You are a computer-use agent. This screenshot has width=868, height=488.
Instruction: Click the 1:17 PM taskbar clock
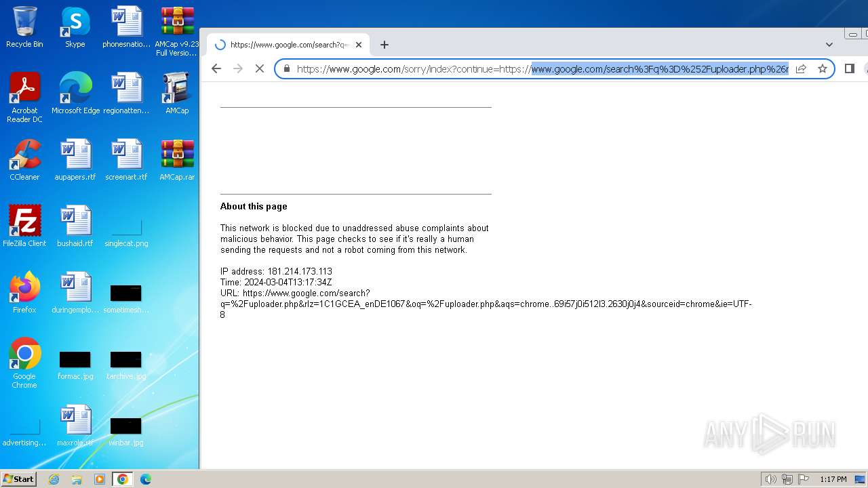click(x=833, y=479)
